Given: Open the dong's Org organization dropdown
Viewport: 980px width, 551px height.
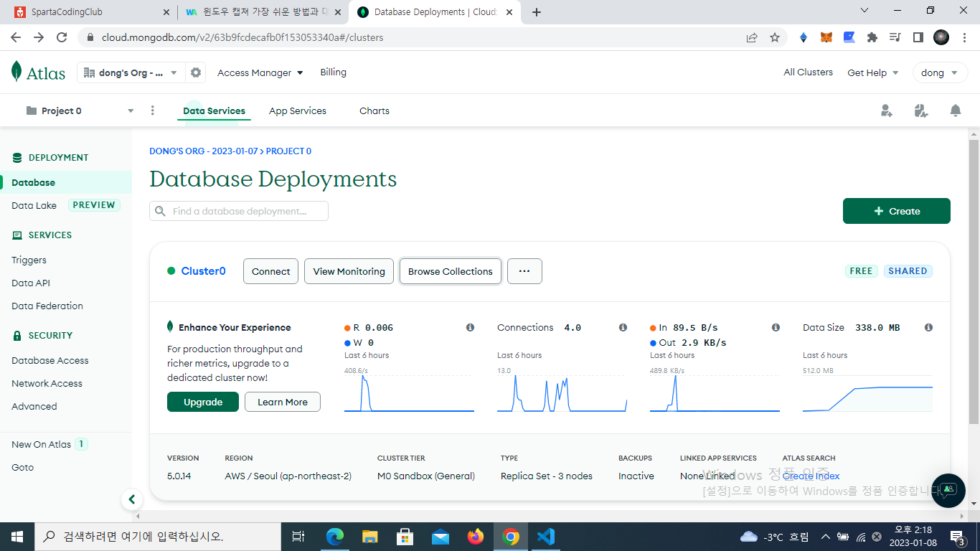Looking at the screenshot, I should tap(131, 72).
